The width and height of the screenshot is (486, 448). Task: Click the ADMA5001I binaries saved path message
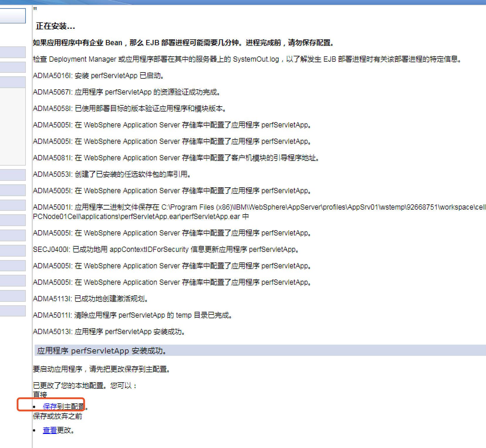(259, 212)
